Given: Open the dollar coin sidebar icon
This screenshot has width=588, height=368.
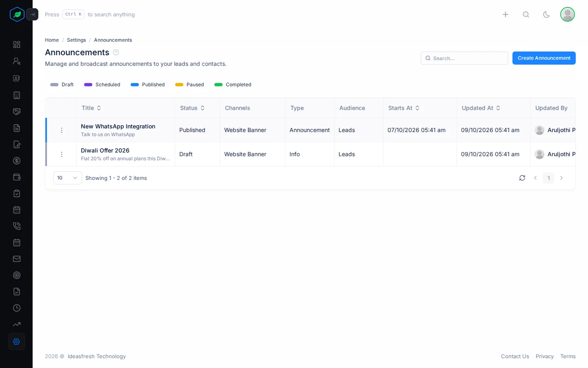Looking at the screenshot, I should click(17, 161).
